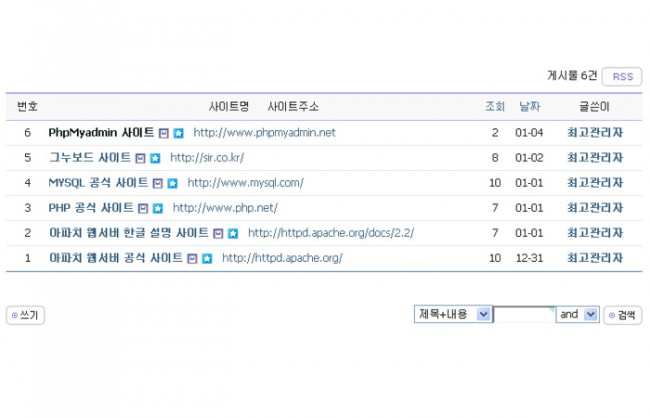Click 최고관리자 author in row 4
650x418 pixels.
[x=595, y=182]
